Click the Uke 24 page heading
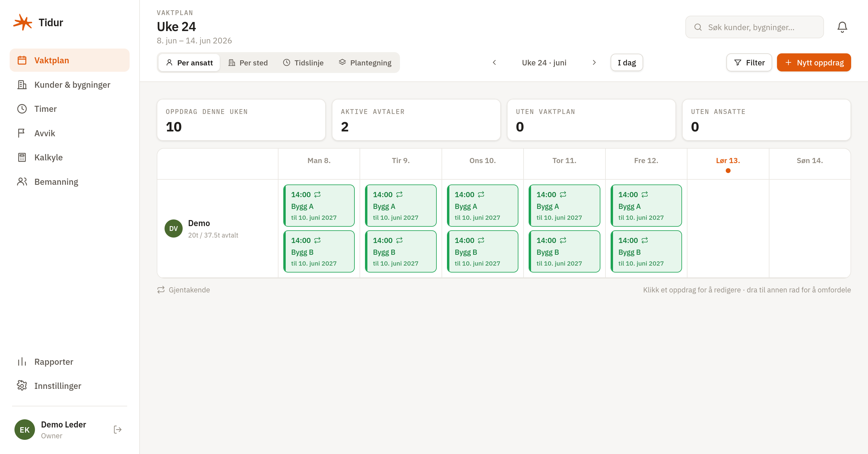Image resolution: width=868 pixels, height=454 pixels. point(176,27)
